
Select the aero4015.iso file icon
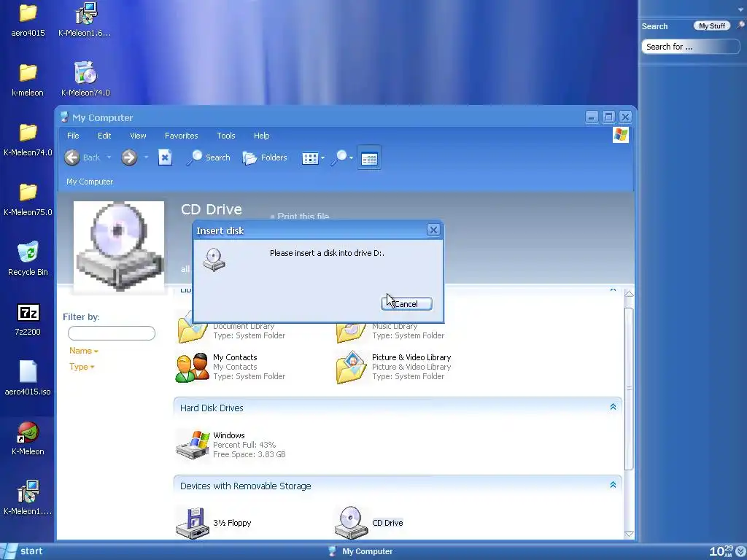point(28,379)
